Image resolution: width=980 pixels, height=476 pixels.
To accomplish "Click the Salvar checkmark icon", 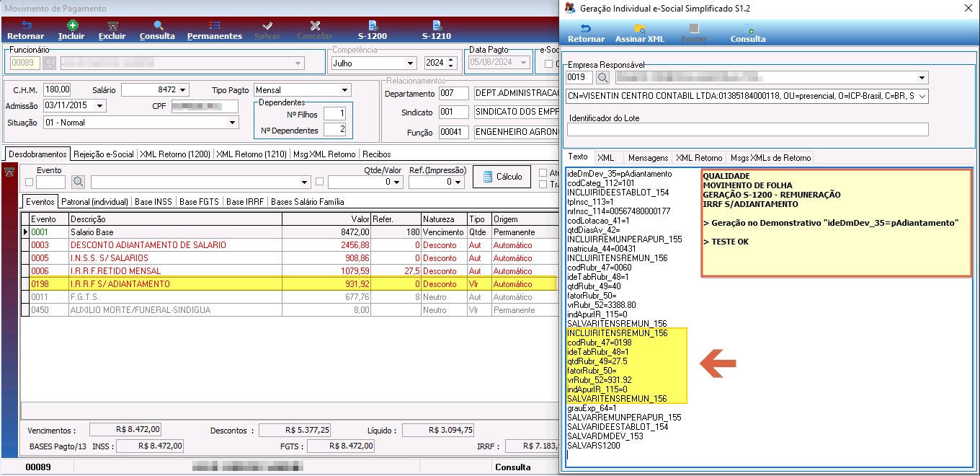I will 268,25.
